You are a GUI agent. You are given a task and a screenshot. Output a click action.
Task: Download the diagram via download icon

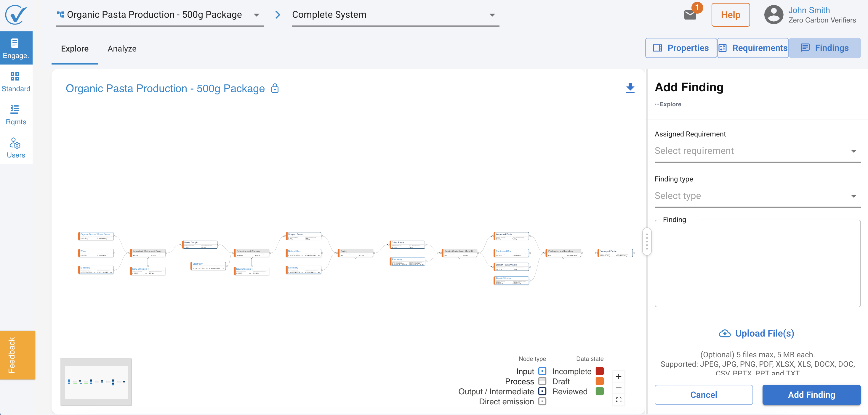pos(630,88)
